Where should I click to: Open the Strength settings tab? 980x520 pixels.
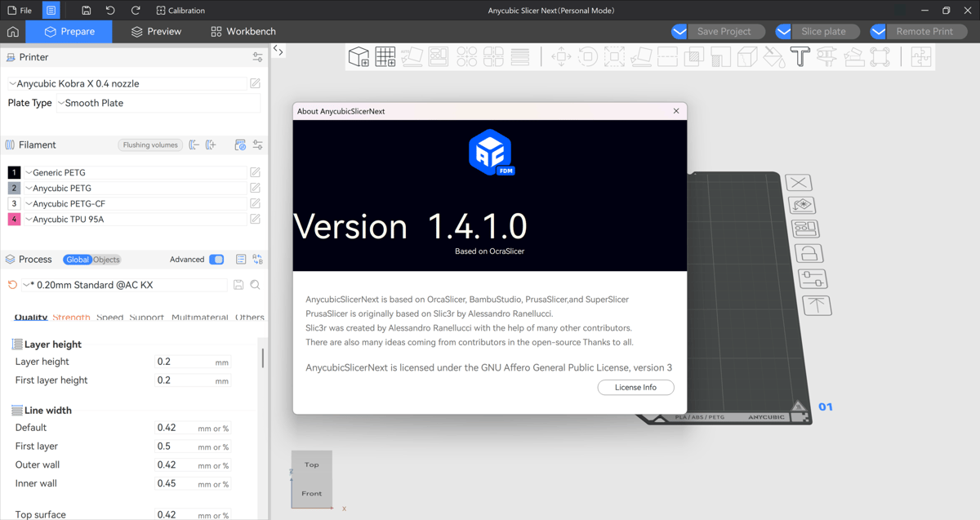(71, 317)
